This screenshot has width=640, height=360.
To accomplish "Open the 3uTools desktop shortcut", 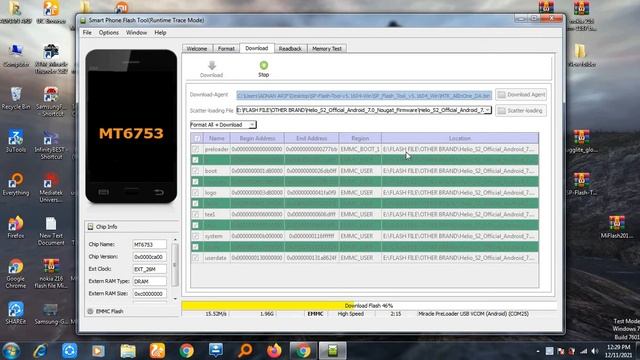I will [16, 141].
